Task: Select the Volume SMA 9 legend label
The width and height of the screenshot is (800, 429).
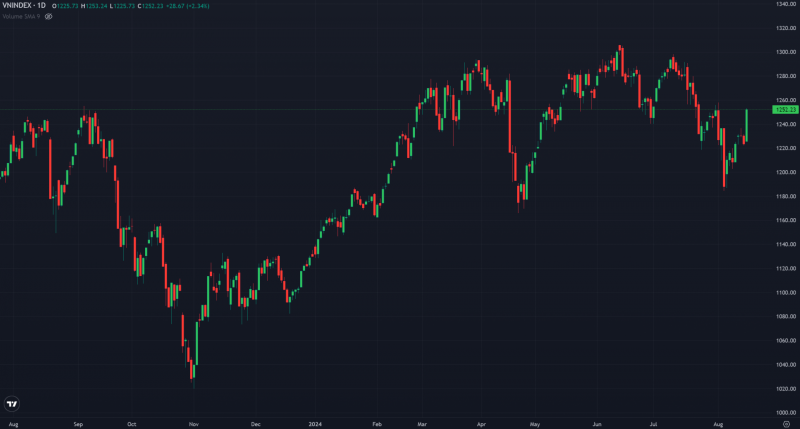Action: [20, 17]
